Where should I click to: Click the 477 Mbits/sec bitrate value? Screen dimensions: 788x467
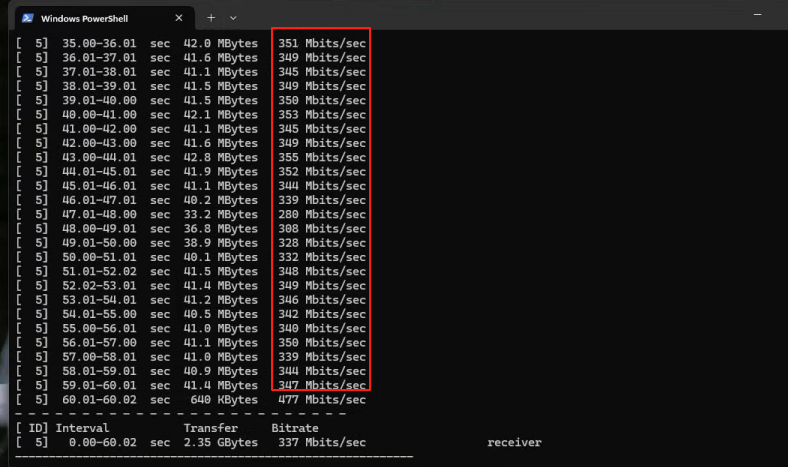[322, 400]
